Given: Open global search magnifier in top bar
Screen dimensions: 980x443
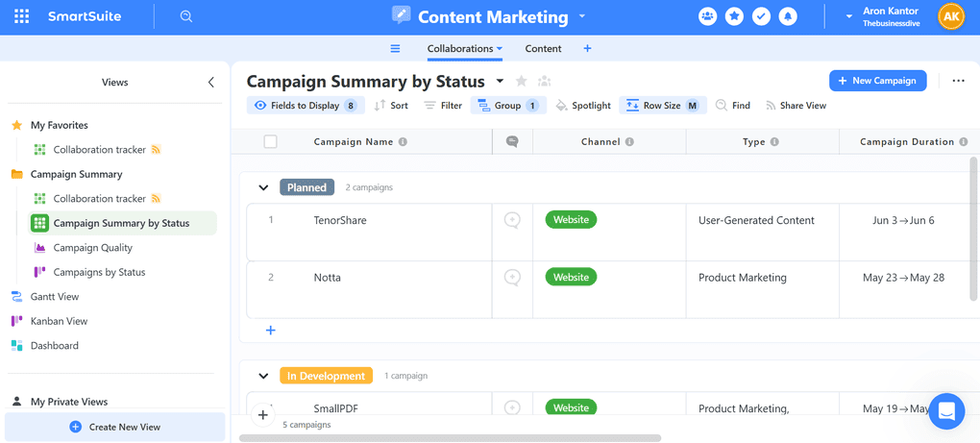Looking at the screenshot, I should pos(185,17).
